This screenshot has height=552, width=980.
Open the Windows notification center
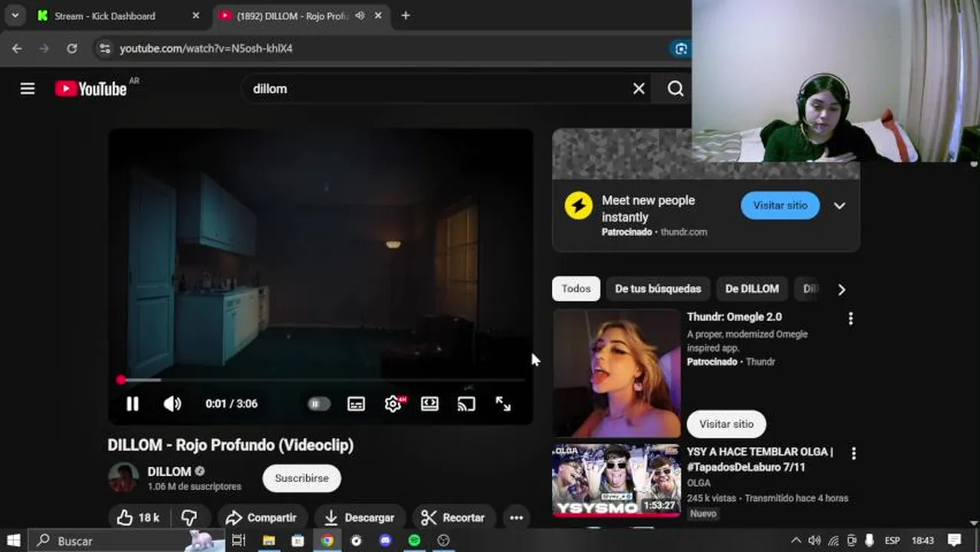click(x=955, y=540)
